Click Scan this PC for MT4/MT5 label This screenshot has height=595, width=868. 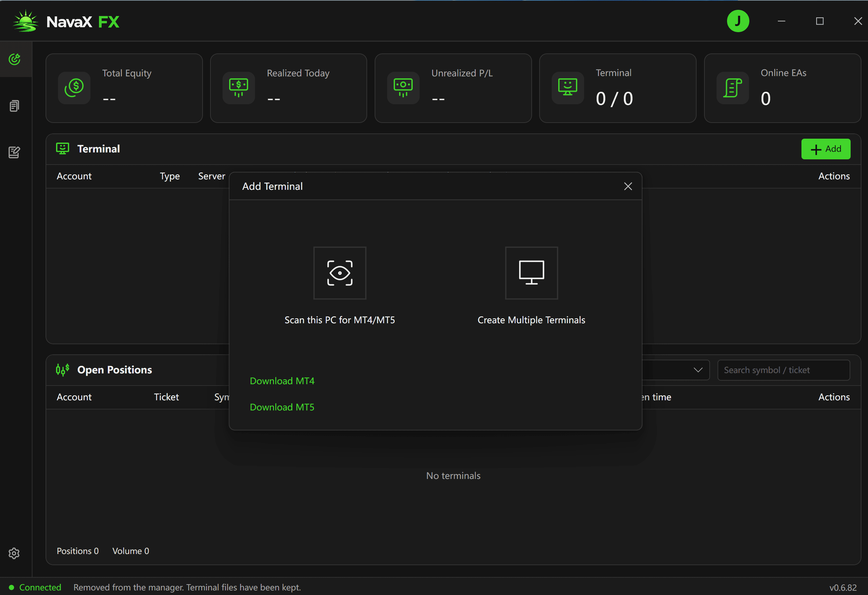click(340, 320)
